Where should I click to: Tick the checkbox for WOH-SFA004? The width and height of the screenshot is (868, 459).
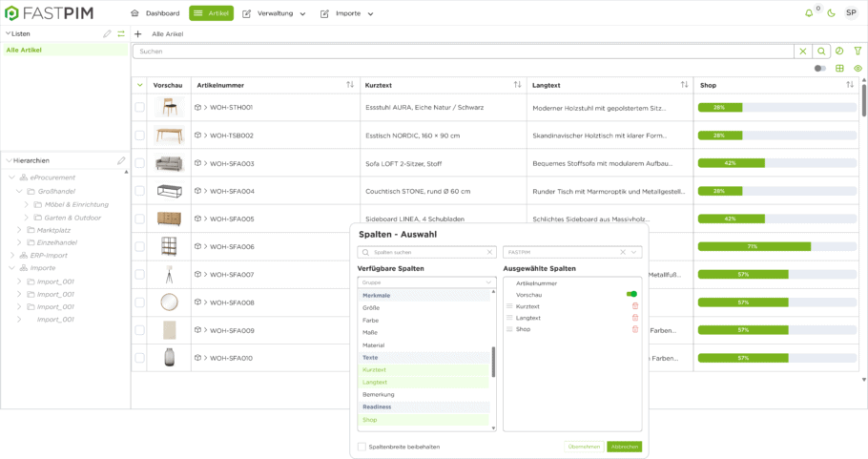pyautogui.click(x=139, y=191)
